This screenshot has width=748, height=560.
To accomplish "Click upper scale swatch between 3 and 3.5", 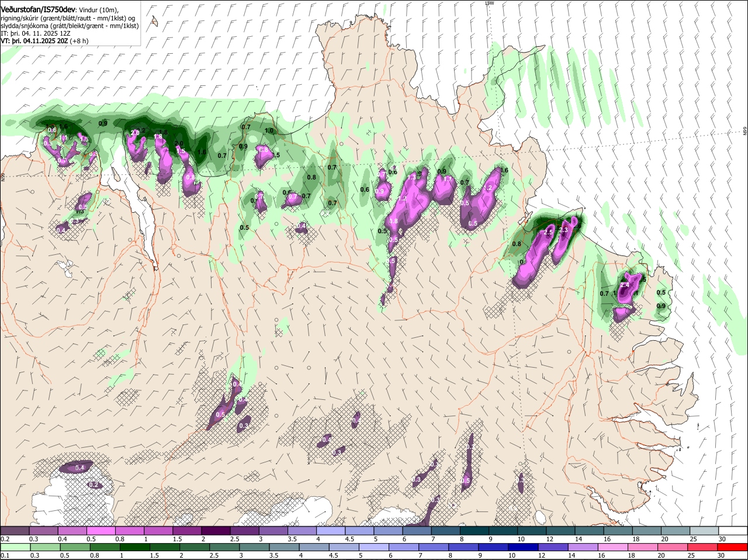I will click(273, 530).
